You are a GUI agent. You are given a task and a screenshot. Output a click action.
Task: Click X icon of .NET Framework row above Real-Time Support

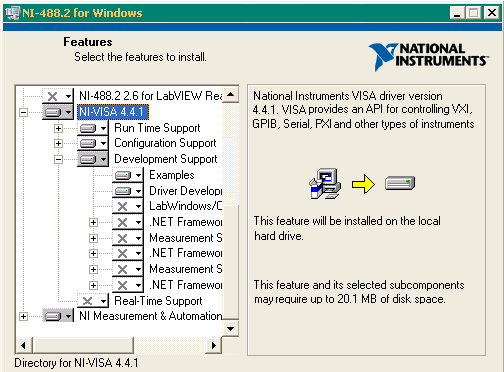128,285
